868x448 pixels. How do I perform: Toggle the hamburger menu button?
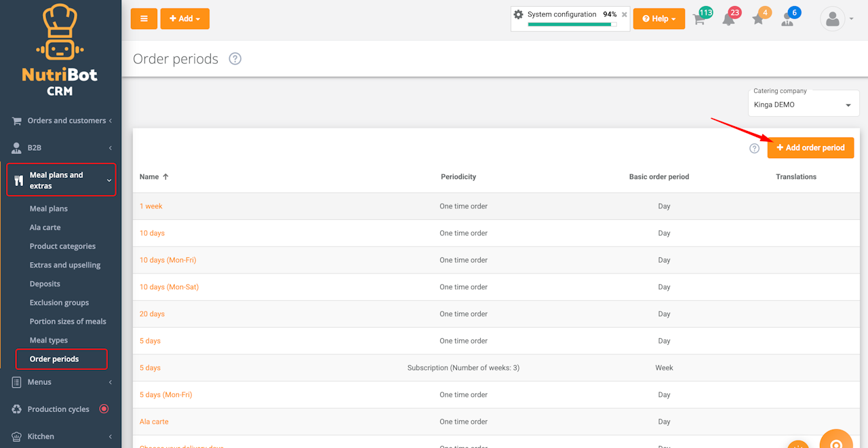[144, 19]
